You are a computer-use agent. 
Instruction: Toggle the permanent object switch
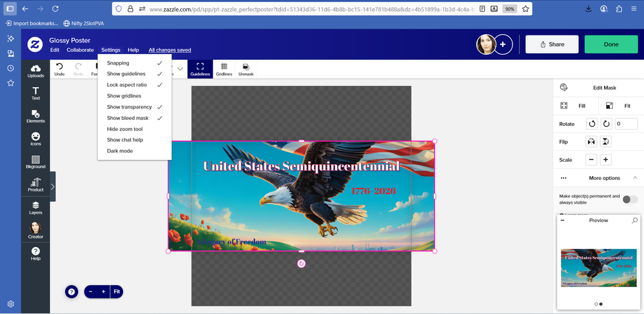629,199
